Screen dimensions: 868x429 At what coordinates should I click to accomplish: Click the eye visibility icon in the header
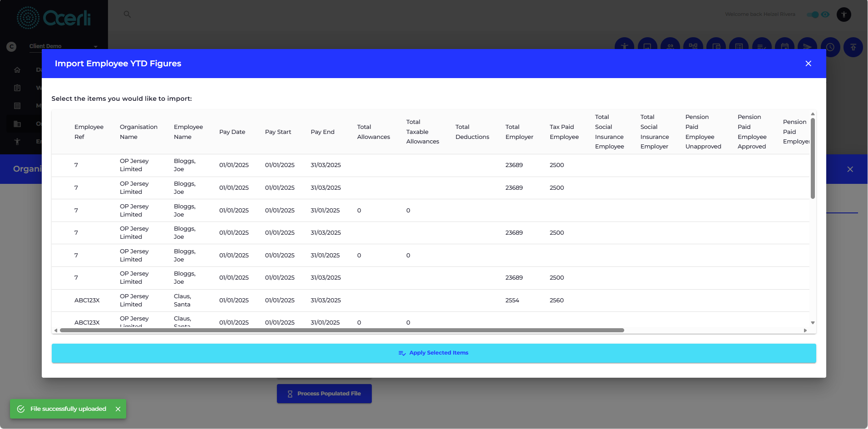pos(825,15)
